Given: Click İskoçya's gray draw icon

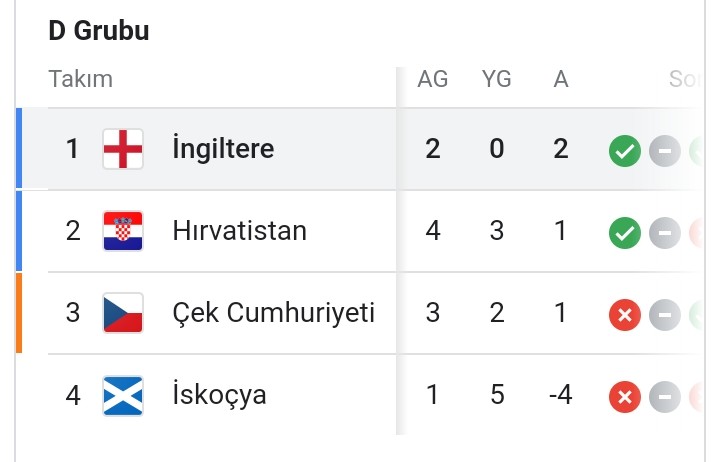Looking at the screenshot, I should (x=664, y=397).
